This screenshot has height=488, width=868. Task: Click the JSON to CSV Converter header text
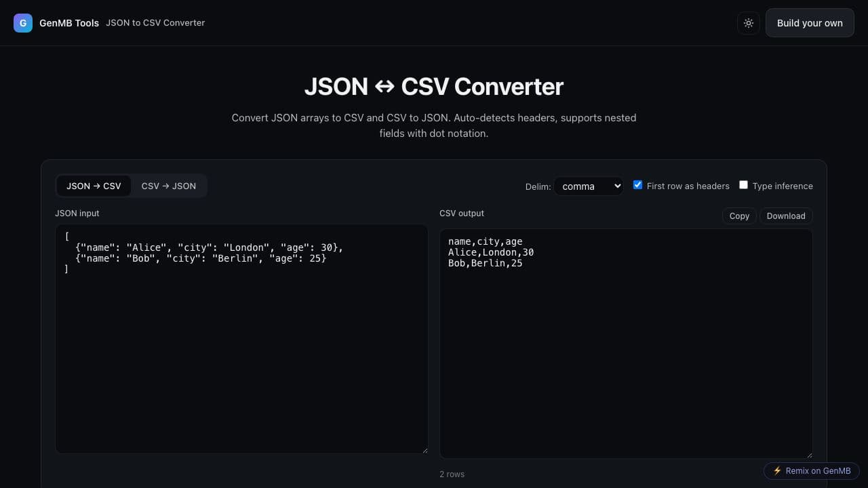[155, 23]
